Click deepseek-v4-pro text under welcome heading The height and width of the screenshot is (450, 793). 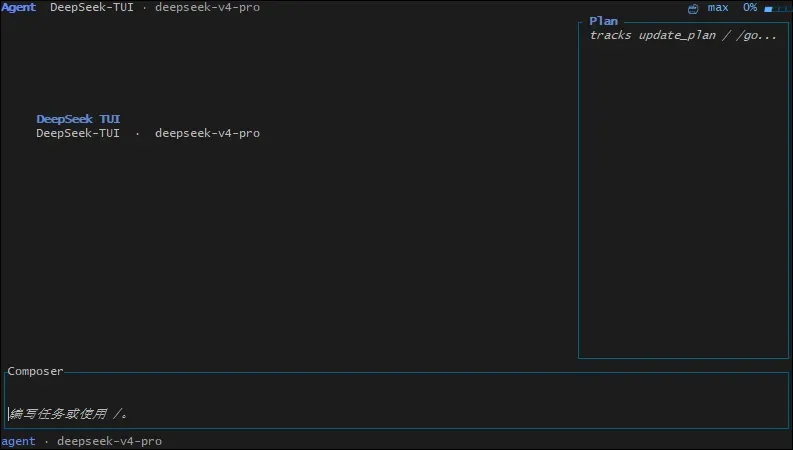pos(207,133)
